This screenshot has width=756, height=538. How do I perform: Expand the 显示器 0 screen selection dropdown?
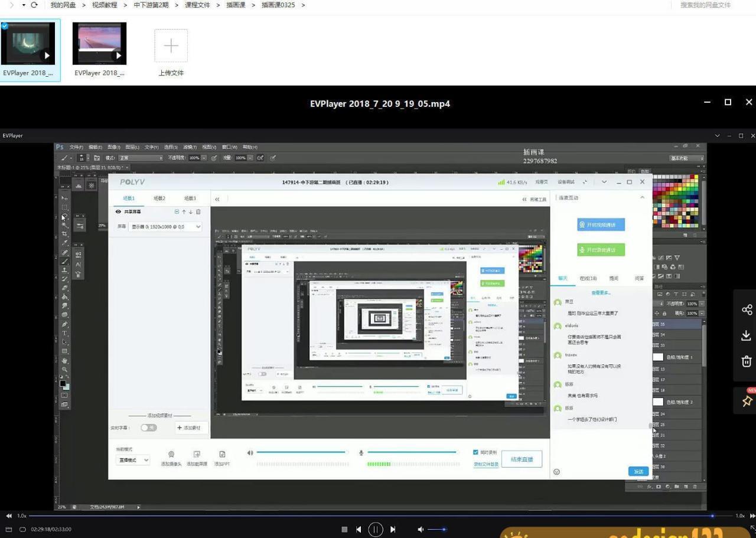tap(165, 227)
